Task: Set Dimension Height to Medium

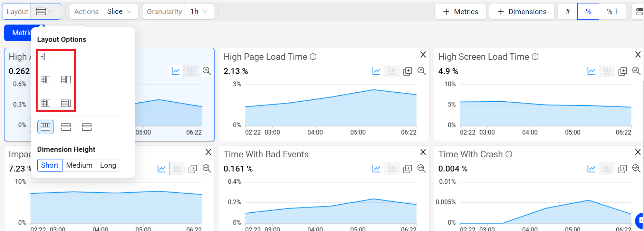Action: pos(79,165)
